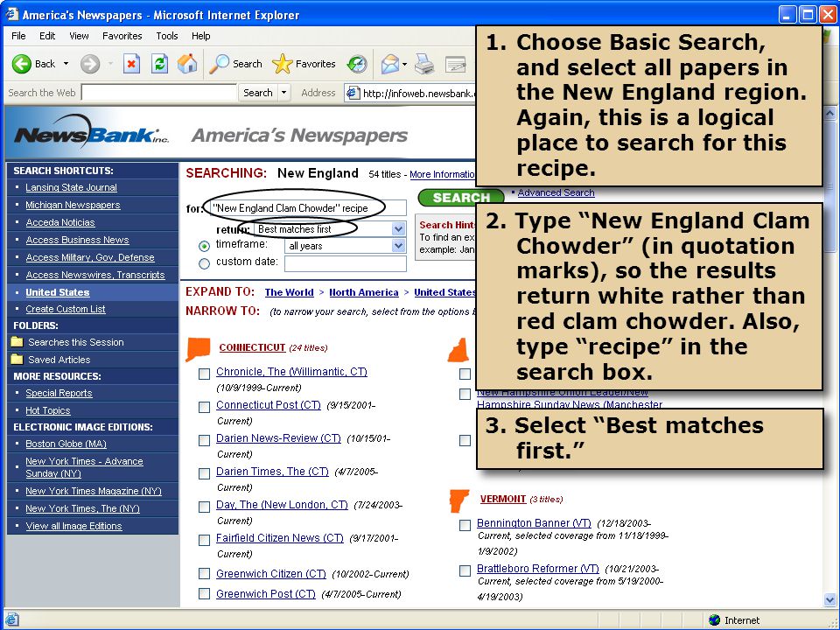Open the Help menu

click(x=201, y=36)
